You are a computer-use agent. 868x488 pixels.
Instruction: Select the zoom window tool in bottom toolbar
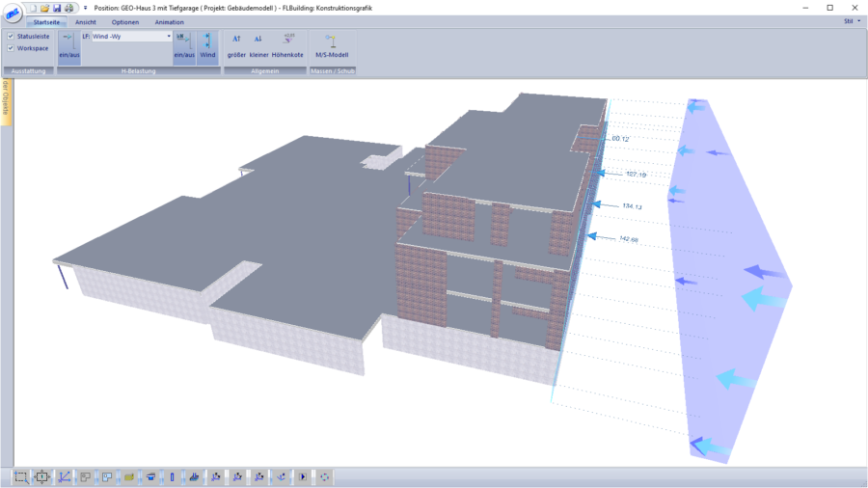(20, 476)
